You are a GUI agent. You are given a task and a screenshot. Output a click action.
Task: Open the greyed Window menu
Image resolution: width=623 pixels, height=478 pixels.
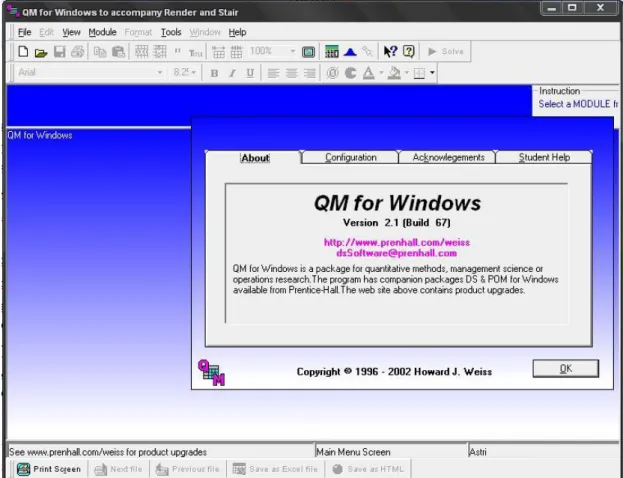(205, 32)
